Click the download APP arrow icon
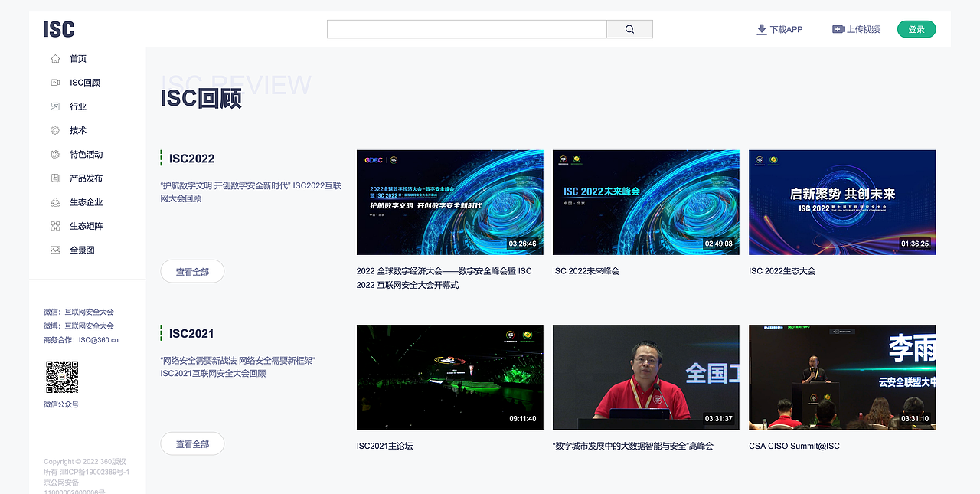The height and width of the screenshot is (494, 980). (761, 29)
